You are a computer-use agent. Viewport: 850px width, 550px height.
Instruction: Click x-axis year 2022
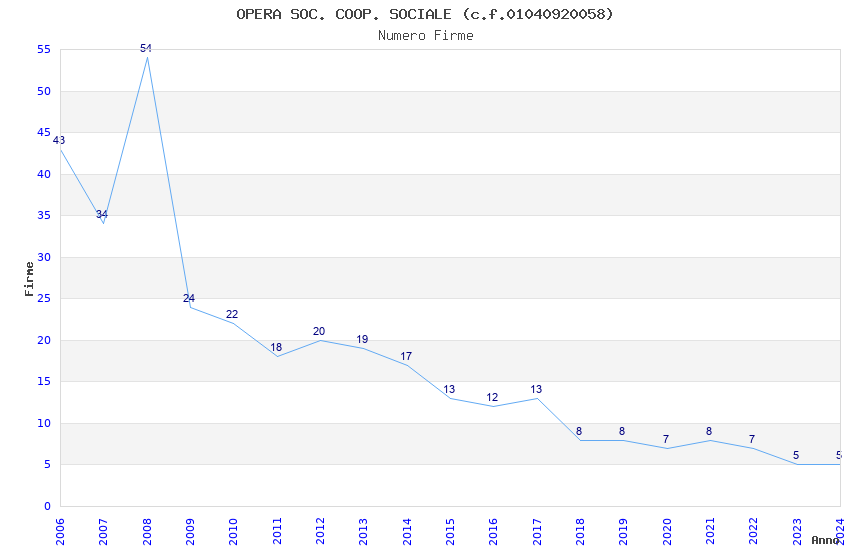coord(754,532)
